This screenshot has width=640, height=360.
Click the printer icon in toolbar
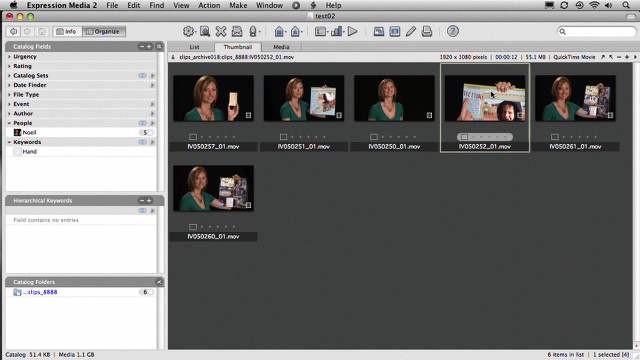coord(427,31)
